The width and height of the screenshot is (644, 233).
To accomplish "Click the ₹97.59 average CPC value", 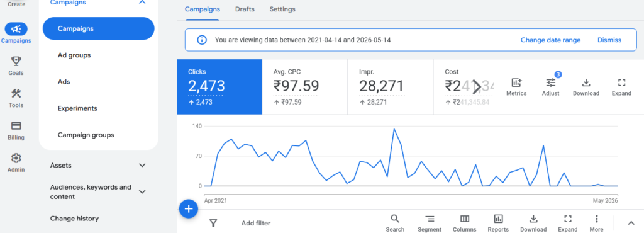I will pos(296,86).
